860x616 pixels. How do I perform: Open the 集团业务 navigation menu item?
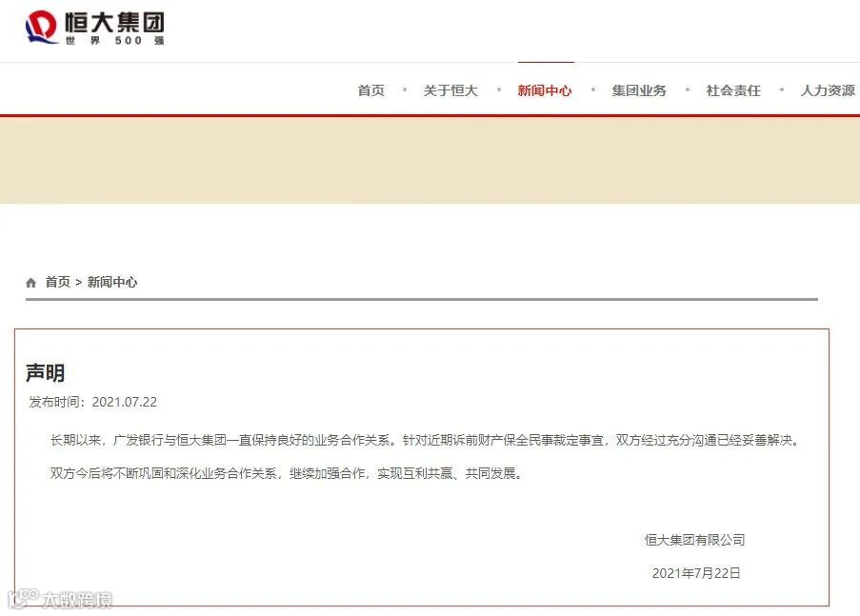639,90
